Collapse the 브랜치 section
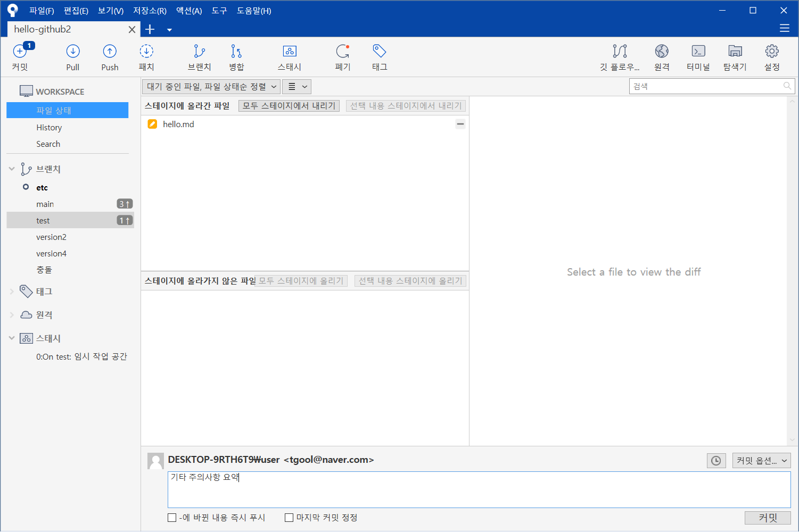This screenshot has height=532, width=799. tap(12, 169)
